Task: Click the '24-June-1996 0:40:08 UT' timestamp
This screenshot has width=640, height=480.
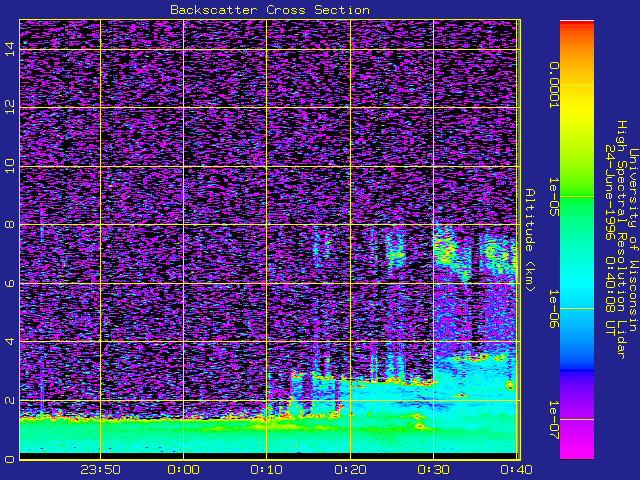Action: coord(609,240)
